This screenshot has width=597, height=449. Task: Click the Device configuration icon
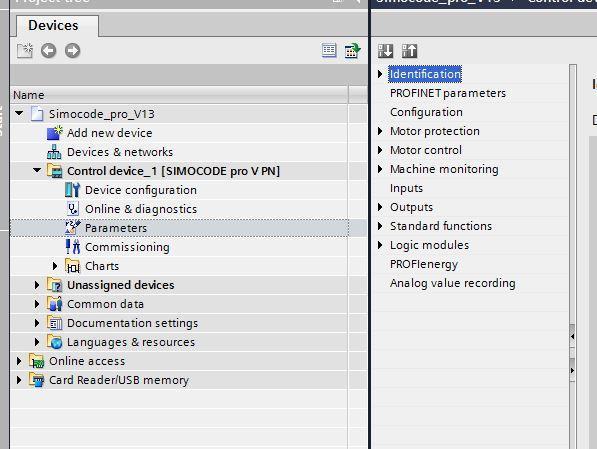coord(72,190)
